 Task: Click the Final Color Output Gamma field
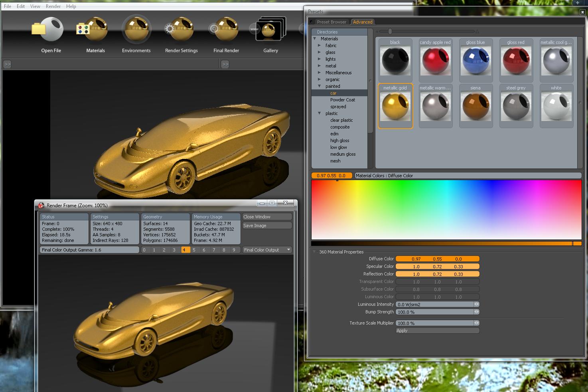(89, 250)
